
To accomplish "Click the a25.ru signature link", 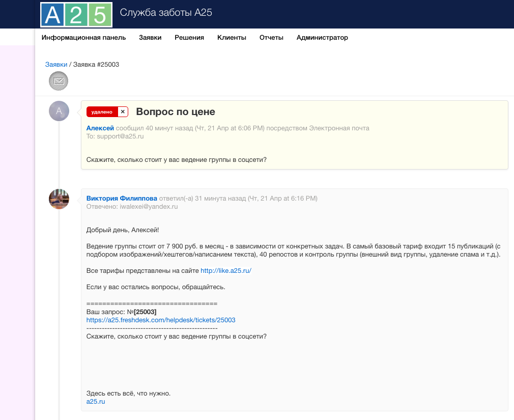I will (x=96, y=402).
